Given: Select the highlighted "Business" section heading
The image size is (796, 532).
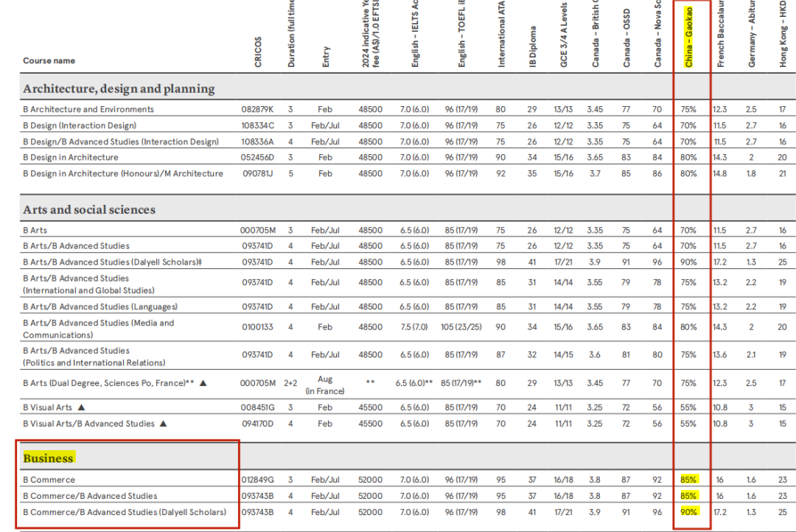Looking at the screenshot, I should click(48, 458).
